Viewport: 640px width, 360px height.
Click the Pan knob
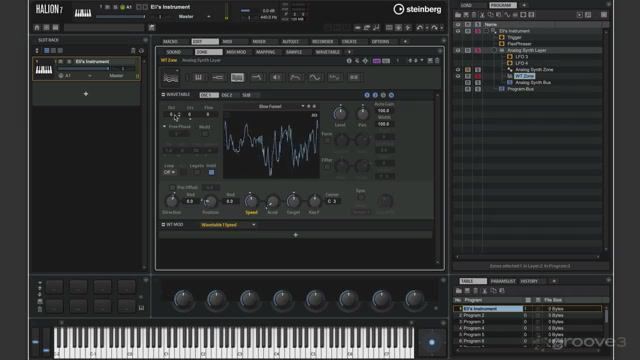click(x=362, y=113)
